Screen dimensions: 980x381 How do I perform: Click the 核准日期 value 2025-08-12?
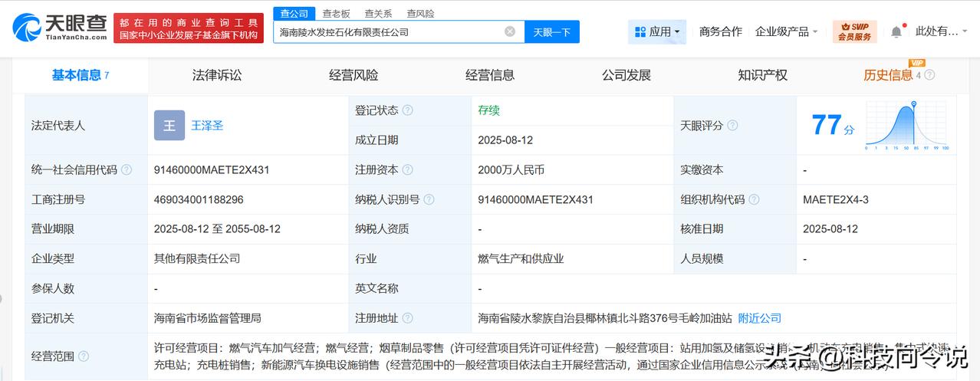point(830,228)
